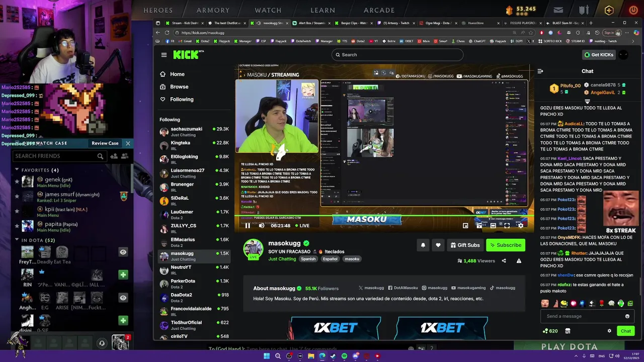Viewport: 644px width, 362px height.
Task: Click the Dota Plus gold hexagon icon
Action: click(x=609, y=10)
